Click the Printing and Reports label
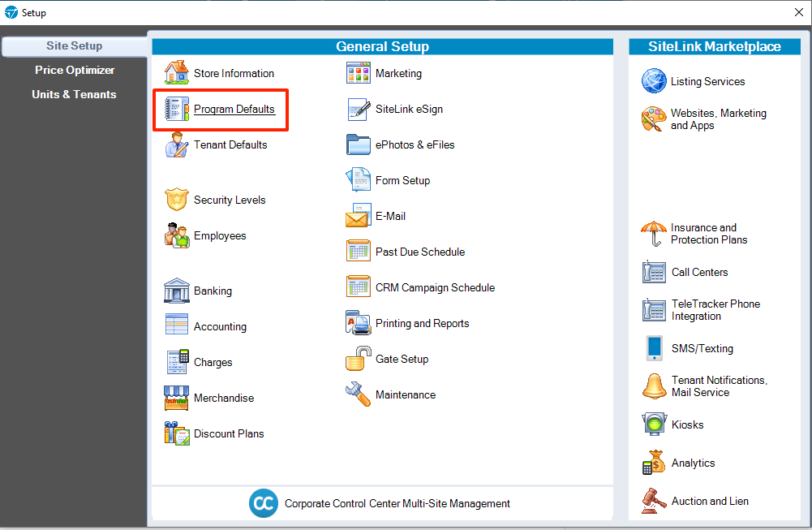 pyautogui.click(x=422, y=323)
